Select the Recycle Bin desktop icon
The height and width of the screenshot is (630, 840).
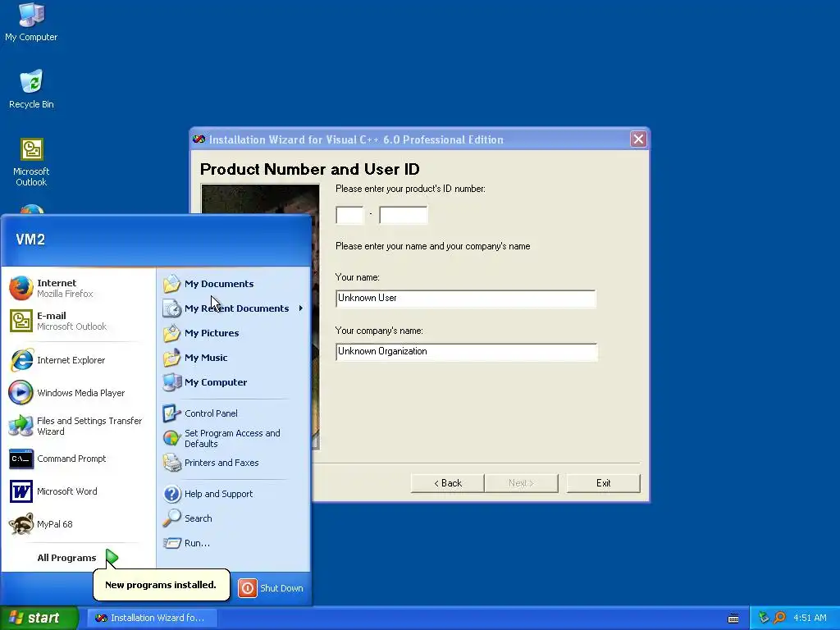click(x=31, y=89)
